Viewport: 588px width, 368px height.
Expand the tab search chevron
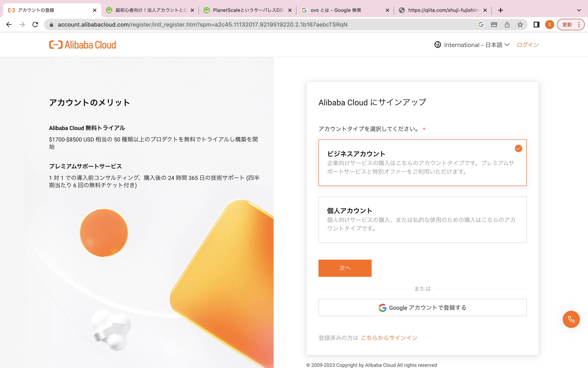(579, 10)
